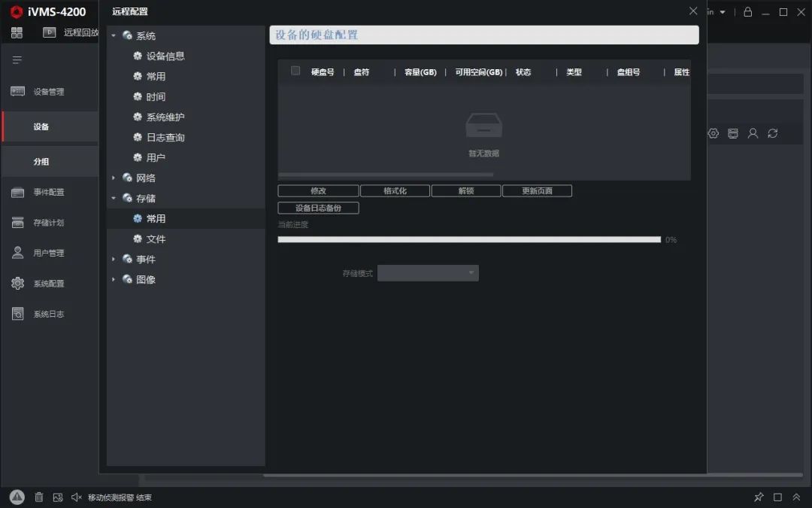Click the alarm picture icon in the status bar
This screenshot has height=508, width=812.
coord(58,497)
